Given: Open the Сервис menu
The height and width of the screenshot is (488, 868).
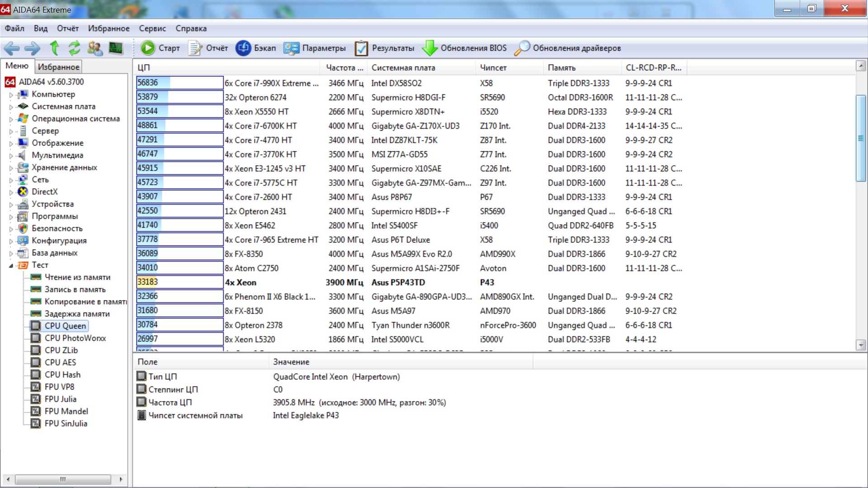Looking at the screenshot, I should 152,28.
